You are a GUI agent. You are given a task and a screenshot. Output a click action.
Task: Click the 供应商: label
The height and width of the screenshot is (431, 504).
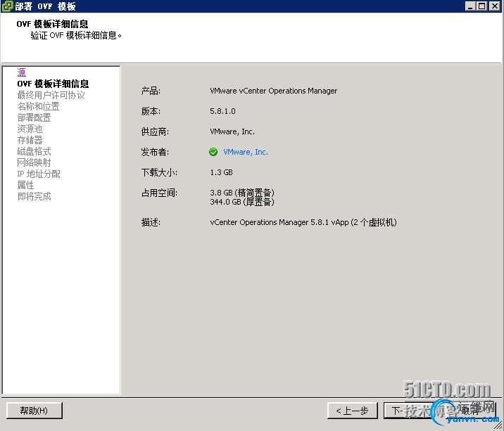155,131
